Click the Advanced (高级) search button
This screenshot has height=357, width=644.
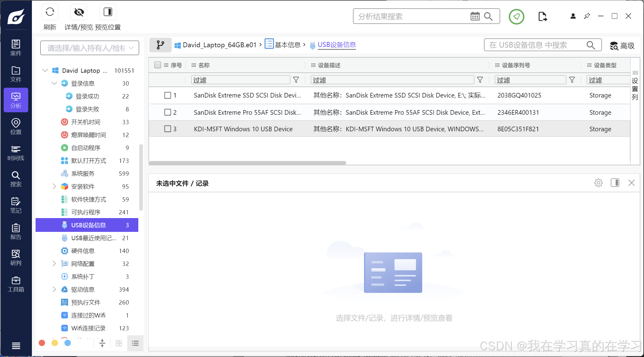622,46
